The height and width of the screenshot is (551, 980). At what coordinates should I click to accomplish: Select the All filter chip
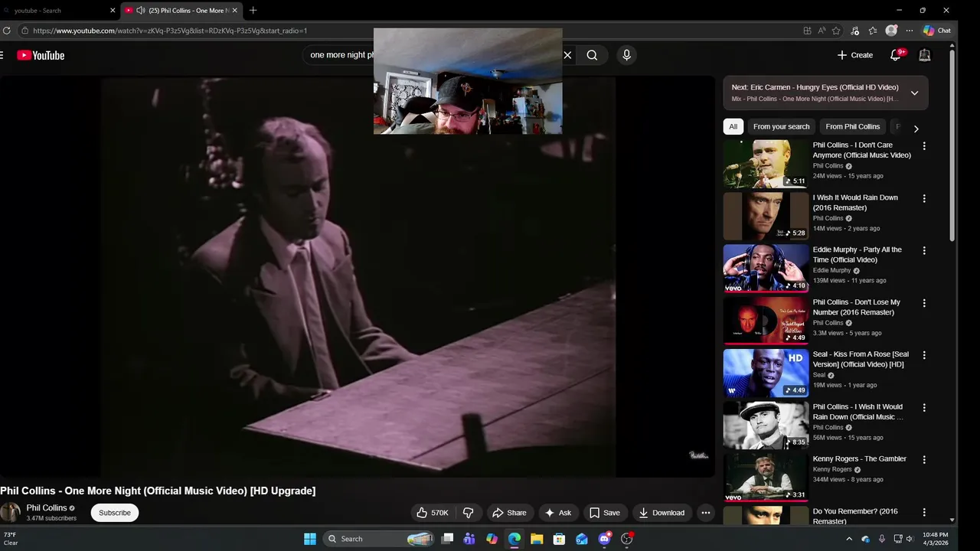click(733, 127)
